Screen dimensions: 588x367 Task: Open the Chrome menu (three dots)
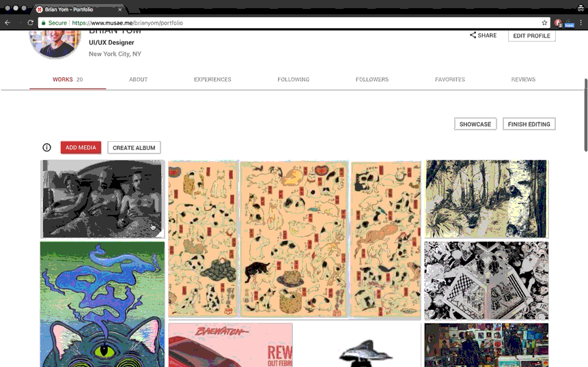581,23
